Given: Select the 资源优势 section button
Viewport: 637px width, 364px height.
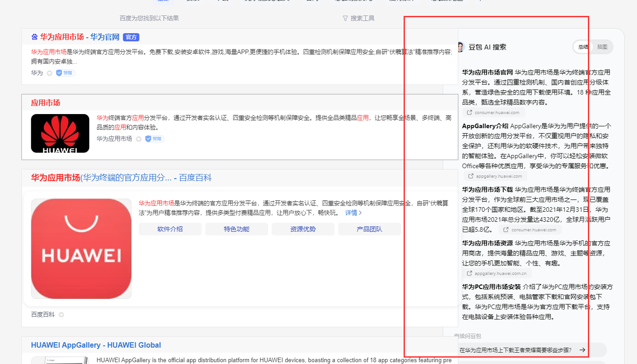Looking at the screenshot, I should (303, 229).
